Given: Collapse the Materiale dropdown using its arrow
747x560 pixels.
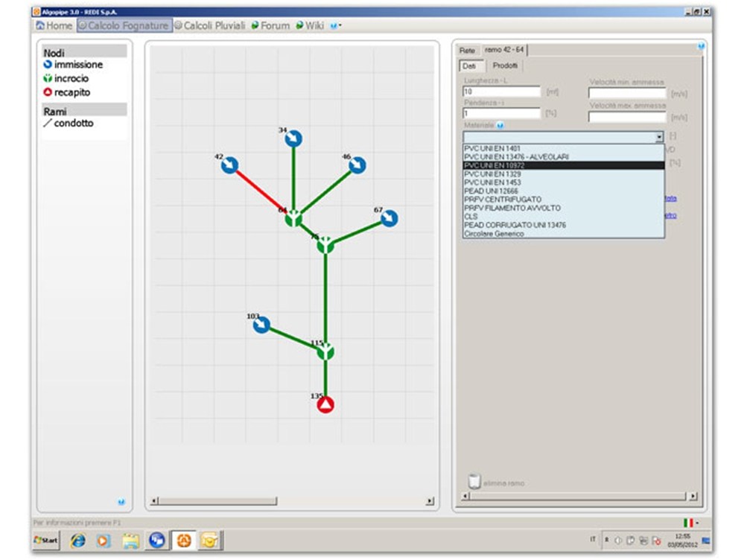Looking at the screenshot, I should [658, 138].
